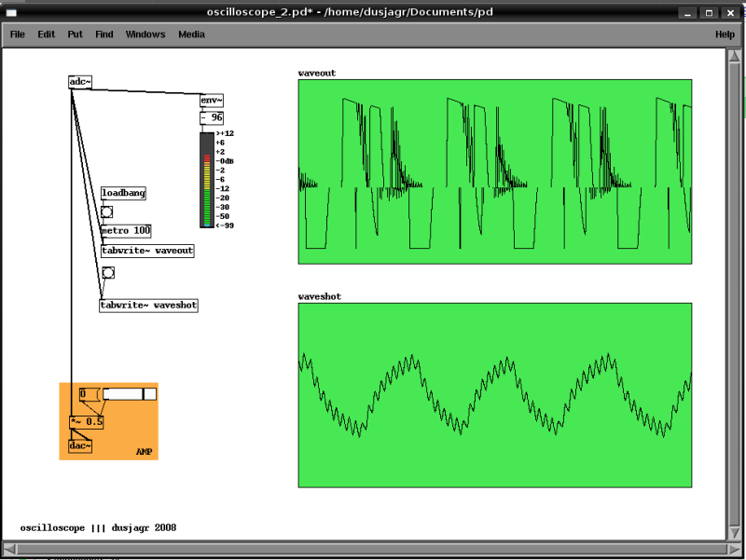Click the waveshot graph array

[x=495, y=395]
